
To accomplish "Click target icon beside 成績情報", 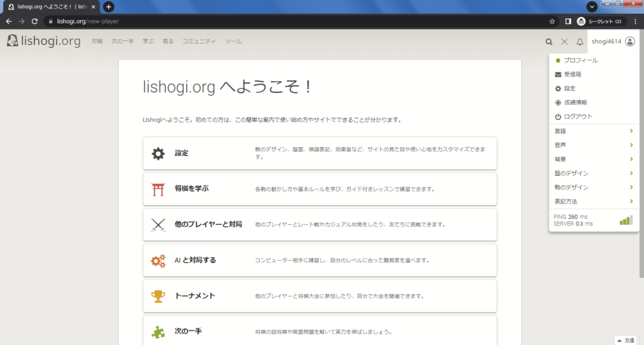I will pyautogui.click(x=558, y=102).
